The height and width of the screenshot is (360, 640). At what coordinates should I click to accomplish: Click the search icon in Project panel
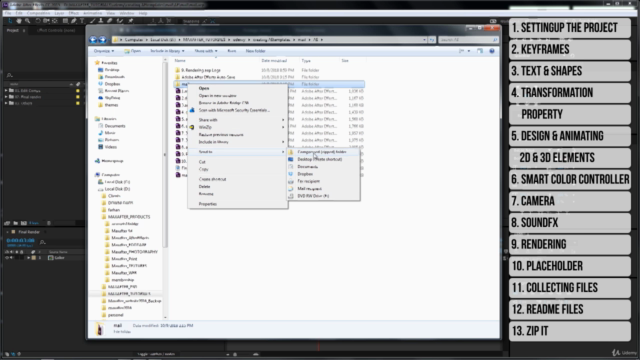pyautogui.click(x=9, y=76)
